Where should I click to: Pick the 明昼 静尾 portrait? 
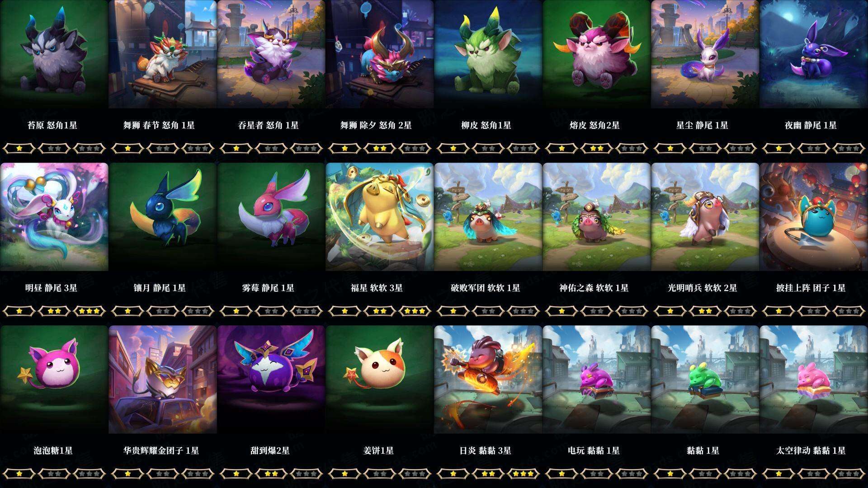[x=54, y=217]
